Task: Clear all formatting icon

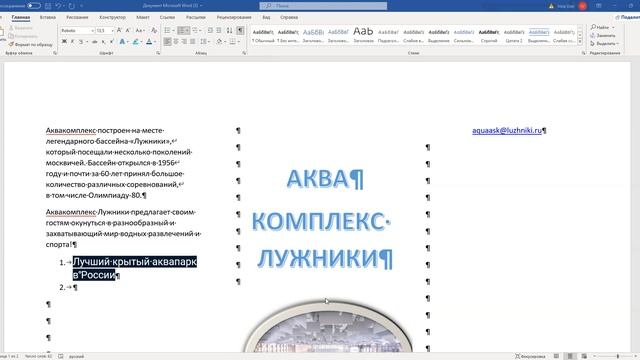Action: pos(154,31)
